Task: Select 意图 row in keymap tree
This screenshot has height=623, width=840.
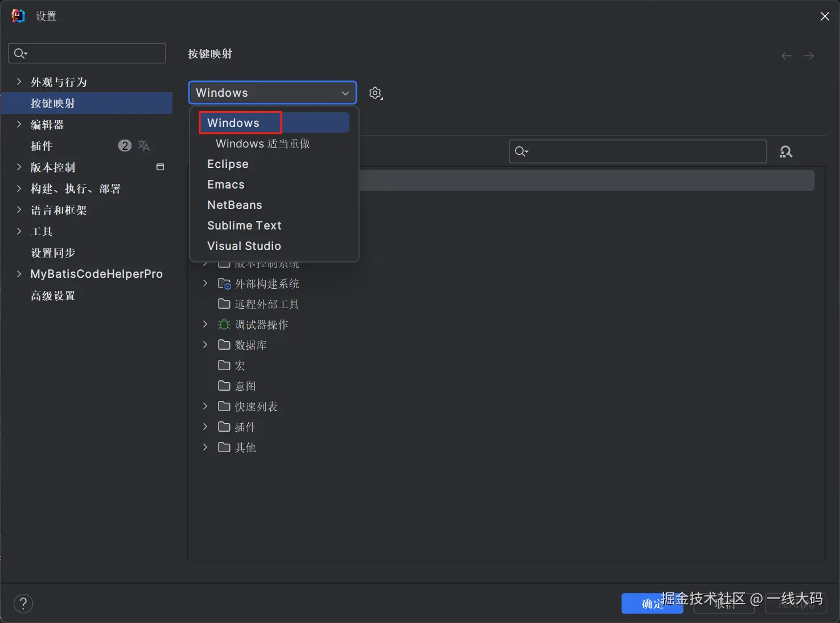Action: pos(507,386)
